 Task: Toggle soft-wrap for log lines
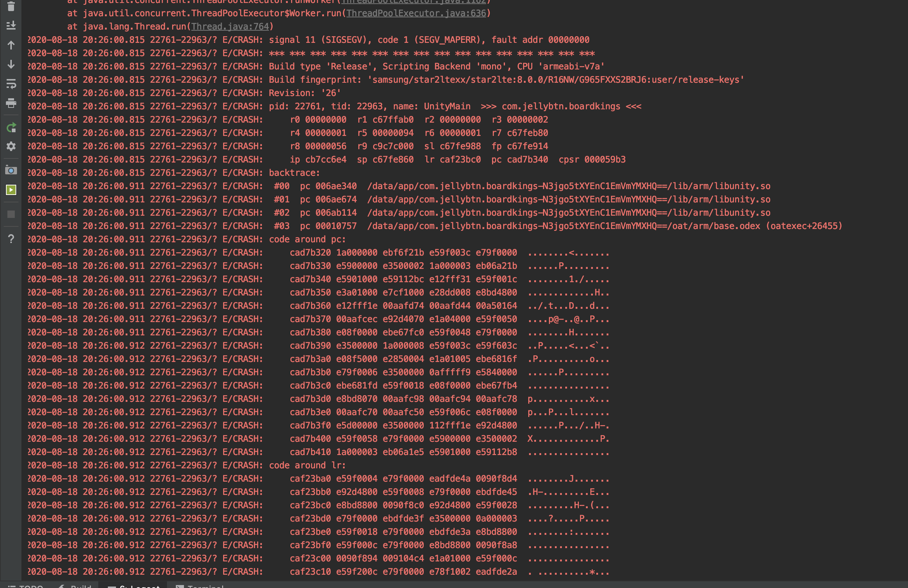click(11, 83)
